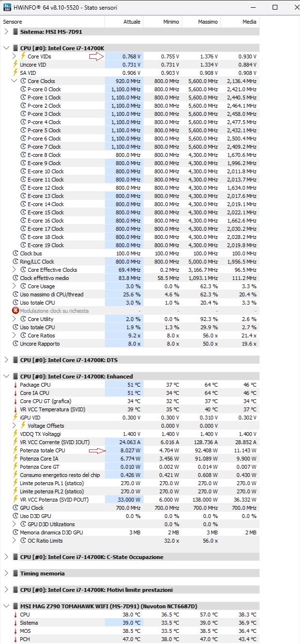Expand the Core Ratios row
The height and width of the screenshot is (644, 300).
(14, 335)
